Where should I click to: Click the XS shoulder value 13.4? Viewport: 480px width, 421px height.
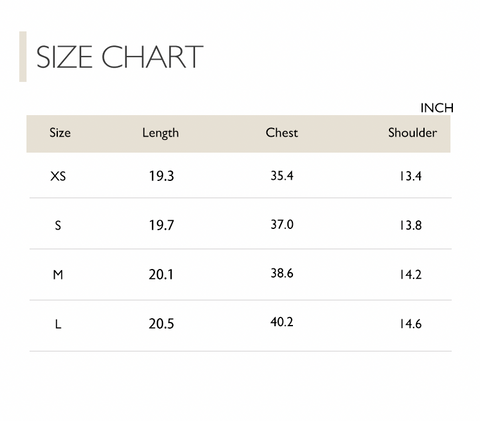tap(411, 176)
